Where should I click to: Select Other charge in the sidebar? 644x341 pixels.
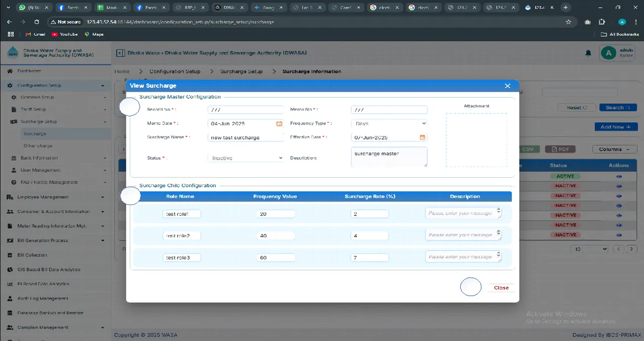[38, 146]
